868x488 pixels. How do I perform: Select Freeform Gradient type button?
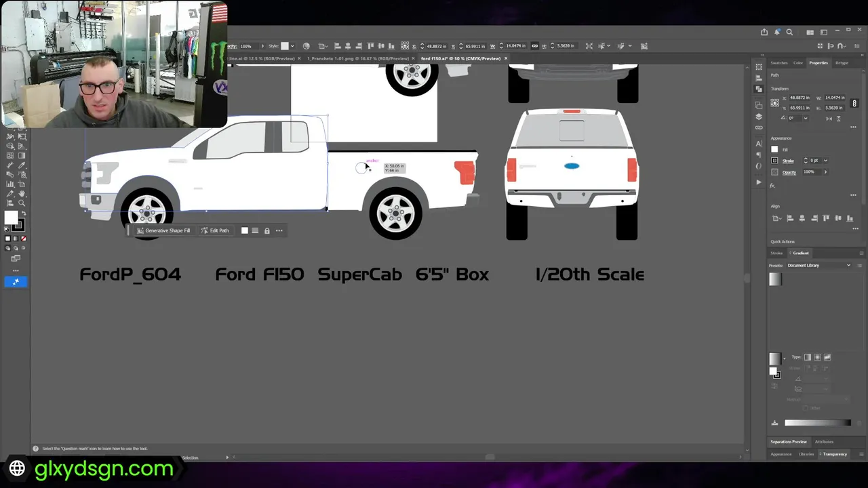(827, 357)
